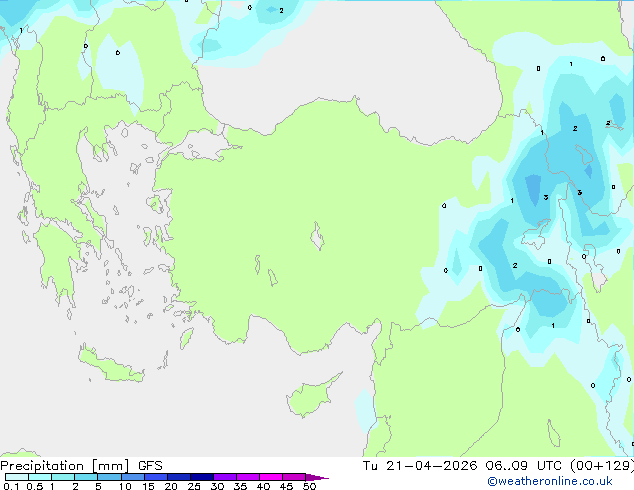The image size is (634, 490).
Task: Click the 2–5 mm legend color swatch
Action: (86, 477)
